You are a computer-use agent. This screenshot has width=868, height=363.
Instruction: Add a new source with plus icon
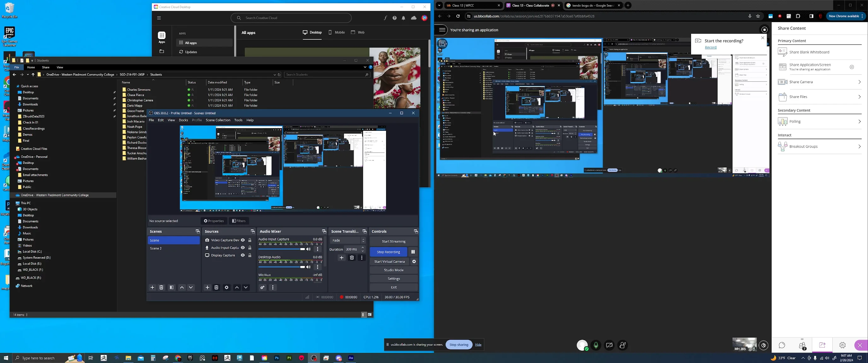coord(207,287)
